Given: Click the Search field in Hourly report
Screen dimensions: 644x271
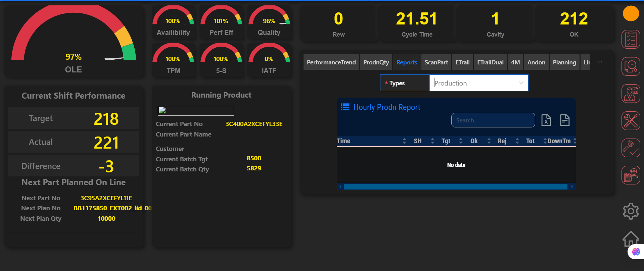Looking at the screenshot, I should tap(493, 120).
